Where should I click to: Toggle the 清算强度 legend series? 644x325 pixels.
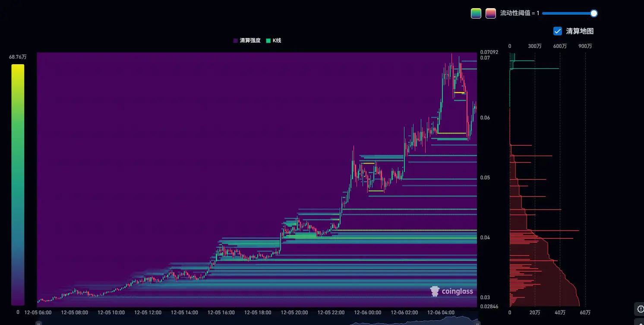tap(247, 41)
